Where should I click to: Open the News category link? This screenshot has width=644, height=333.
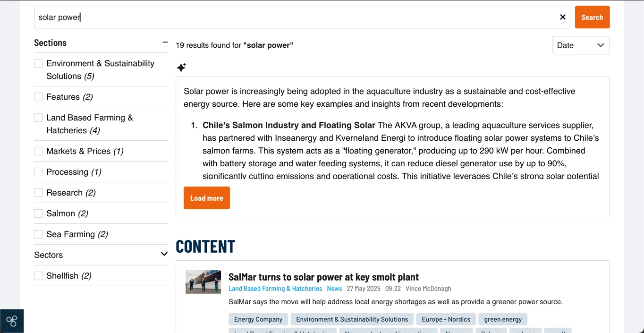coord(334,289)
